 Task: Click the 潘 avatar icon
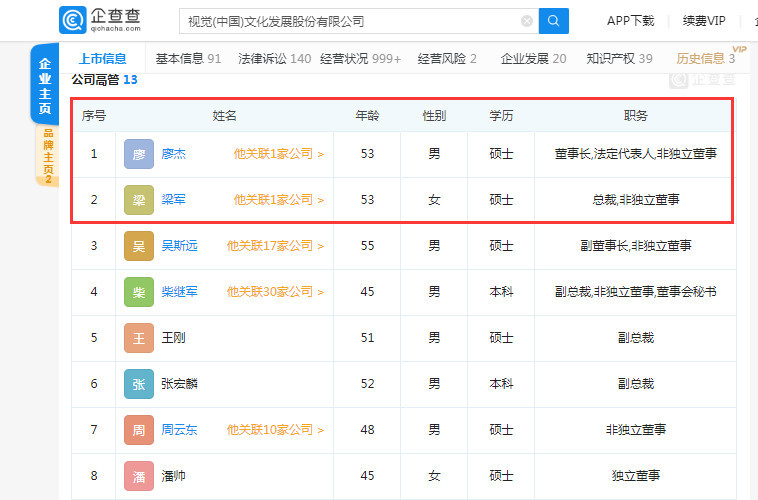click(139, 476)
